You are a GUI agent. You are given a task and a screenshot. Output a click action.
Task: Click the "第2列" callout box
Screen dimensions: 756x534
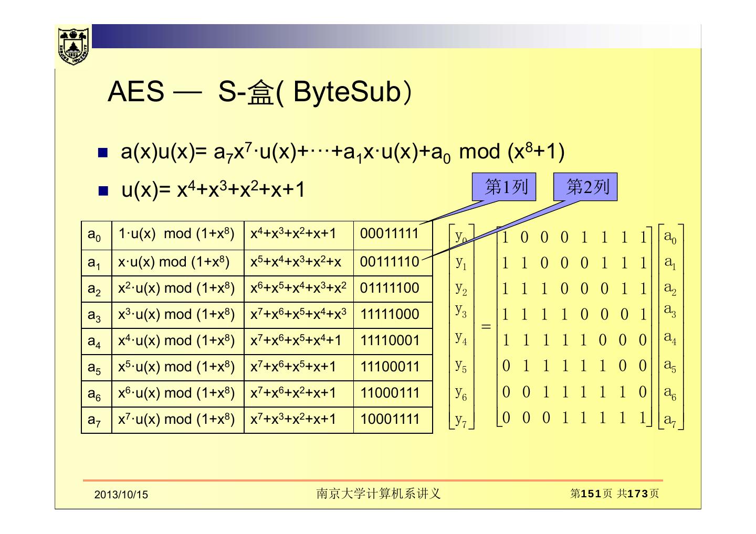coord(585,187)
